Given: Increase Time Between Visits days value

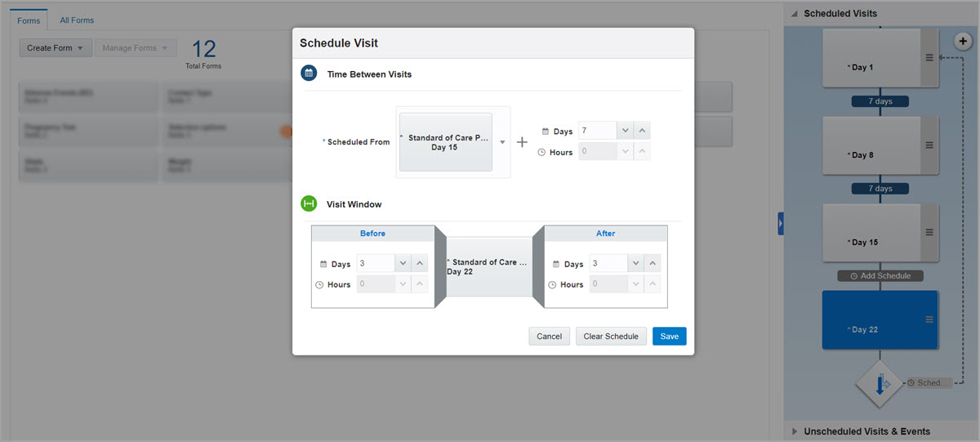Looking at the screenshot, I should 643,131.
